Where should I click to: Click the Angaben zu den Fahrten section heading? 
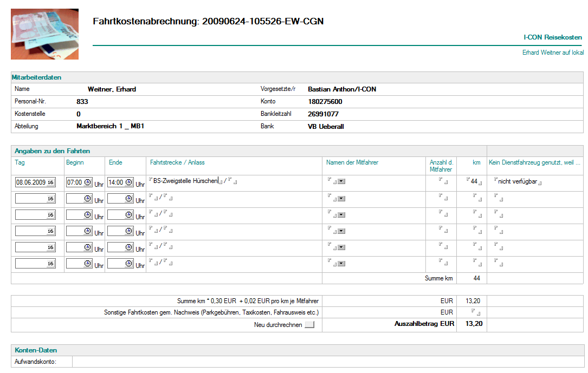click(52, 151)
